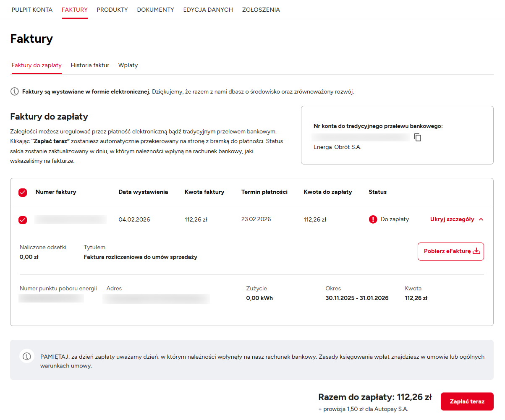Click the info icon in PAMIĘTAJ notice
This screenshot has height=420, width=505.
tap(27, 356)
